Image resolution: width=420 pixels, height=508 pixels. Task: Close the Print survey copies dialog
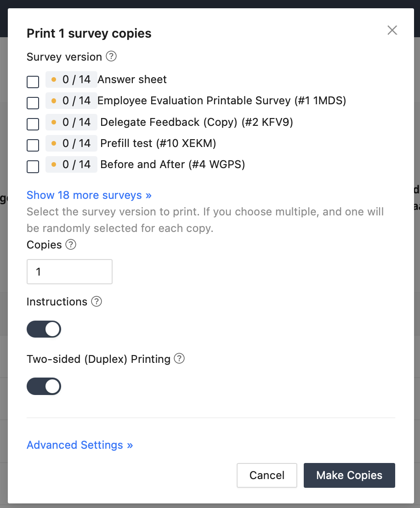(x=392, y=30)
